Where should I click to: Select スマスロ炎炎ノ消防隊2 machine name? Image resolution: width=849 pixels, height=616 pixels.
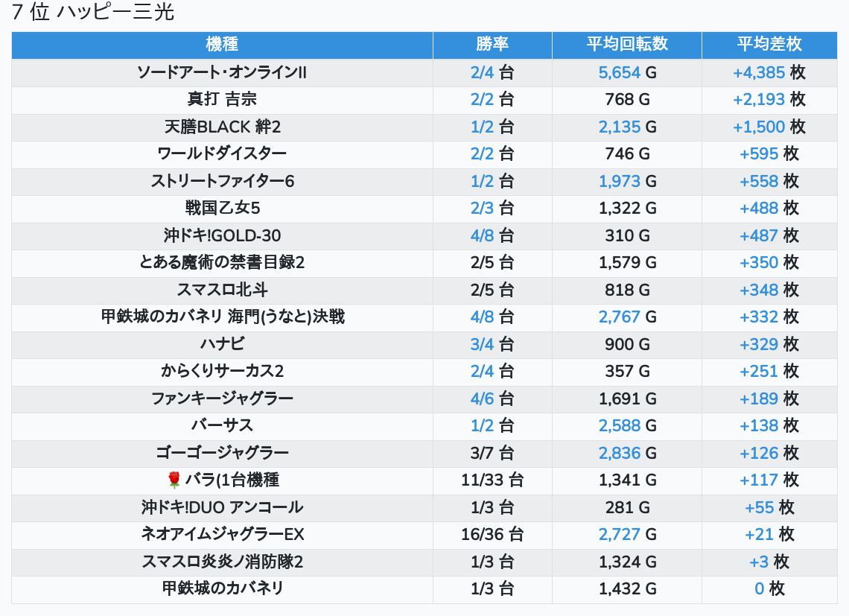pyautogui.click(x=222, y=562)
